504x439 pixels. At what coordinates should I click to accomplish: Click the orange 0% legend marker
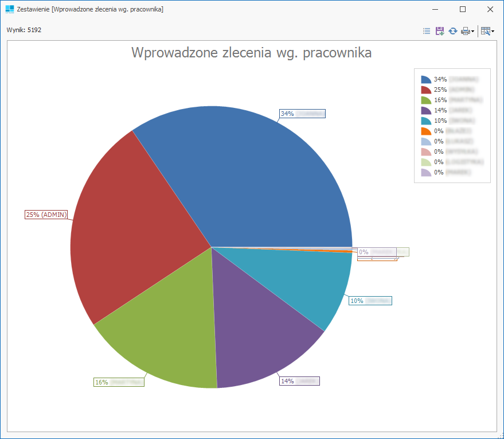point(426,131)
